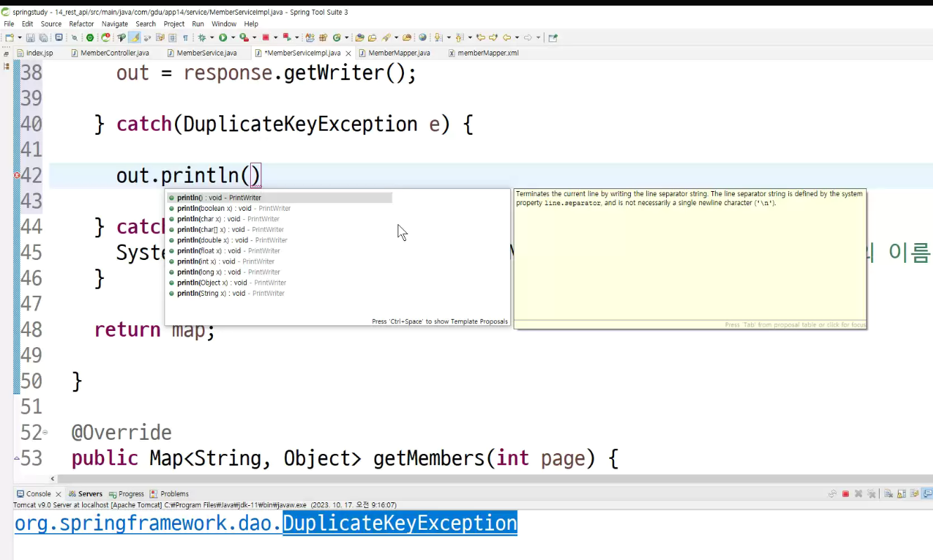Open the Back history dropdown arrow
Image resolution: width=933 pixels, height=560 pixels.
tap(517, 38)
